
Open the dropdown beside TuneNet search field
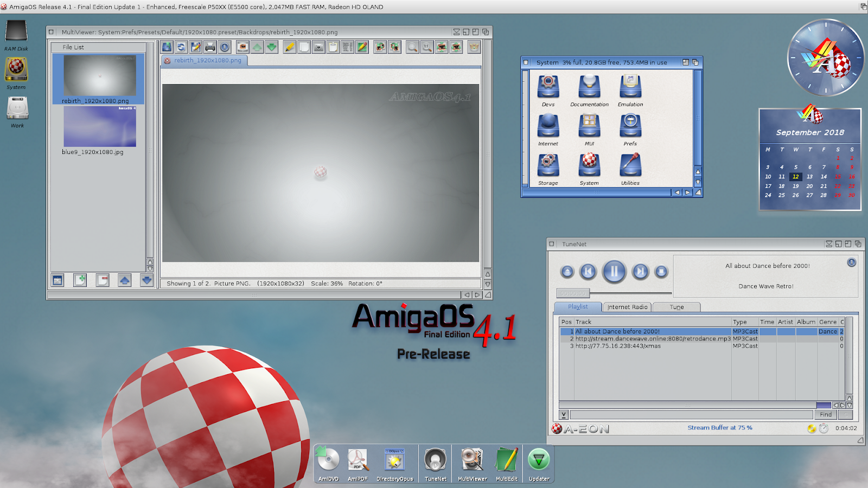coord(564,415)
